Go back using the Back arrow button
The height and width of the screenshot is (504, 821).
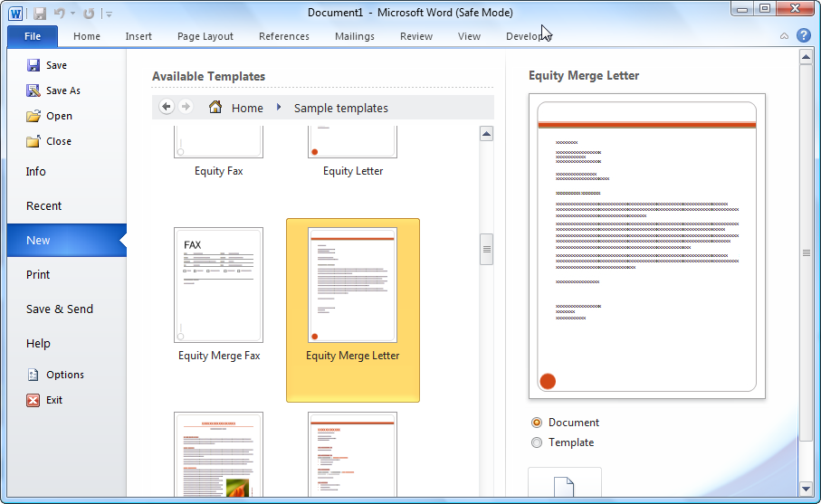[167, 107]
